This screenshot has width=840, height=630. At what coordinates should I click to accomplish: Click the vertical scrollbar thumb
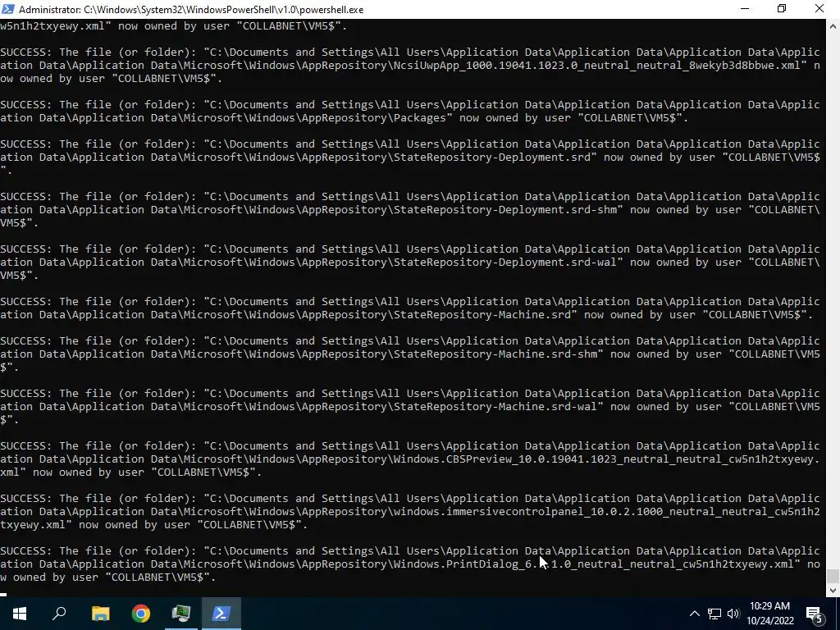click(x=833, y=576)
